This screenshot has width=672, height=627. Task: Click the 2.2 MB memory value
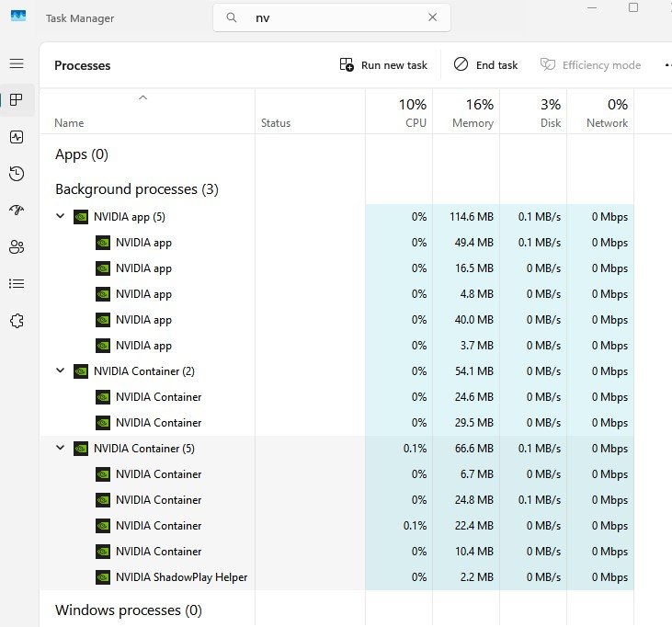pos(476,577)
